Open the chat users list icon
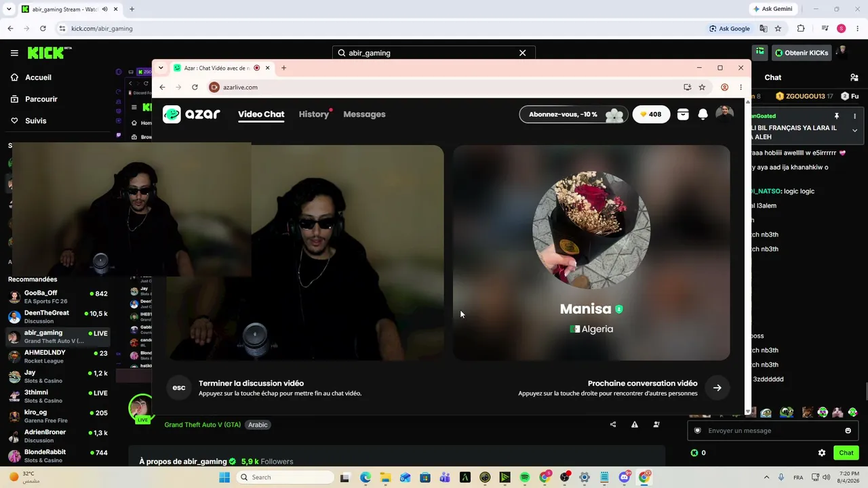The width and height of the screenshot is (868, 488). (x=854, y=77)
